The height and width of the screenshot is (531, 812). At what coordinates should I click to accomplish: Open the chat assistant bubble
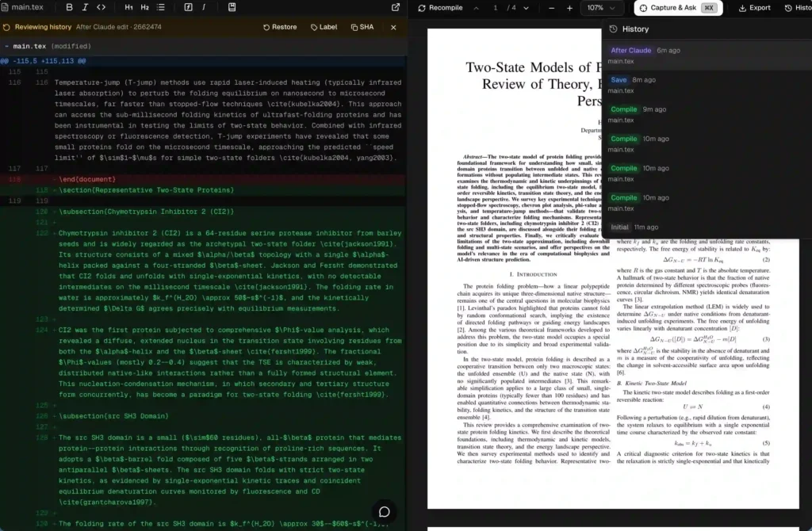[x=385, y=512]
